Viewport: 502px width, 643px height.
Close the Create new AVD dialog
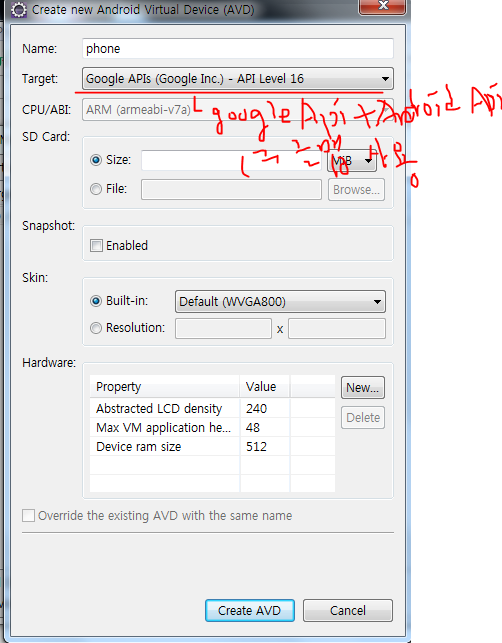tap(382, 6)
